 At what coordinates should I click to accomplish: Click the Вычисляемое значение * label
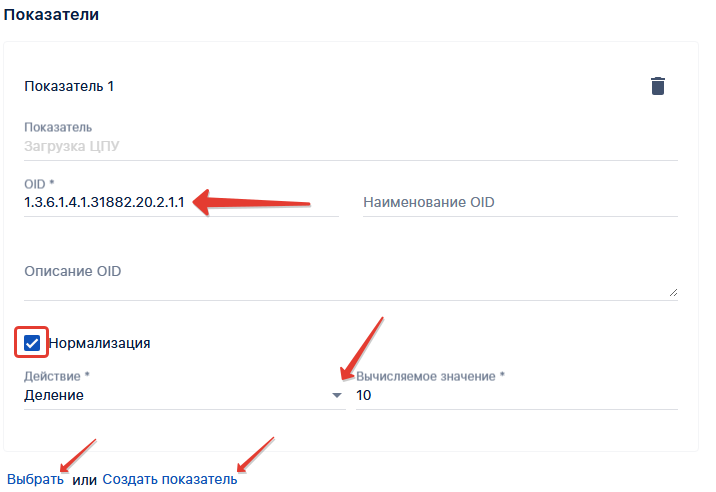430,376
